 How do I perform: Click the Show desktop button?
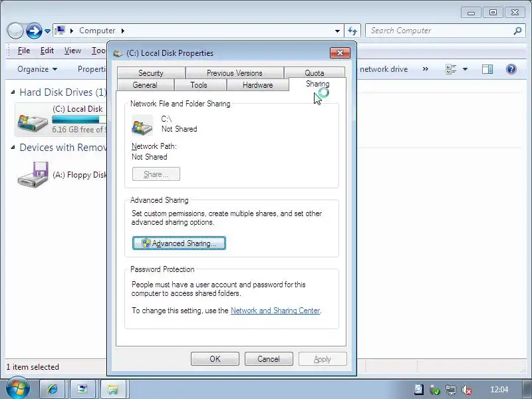click(x=527, y=389)
